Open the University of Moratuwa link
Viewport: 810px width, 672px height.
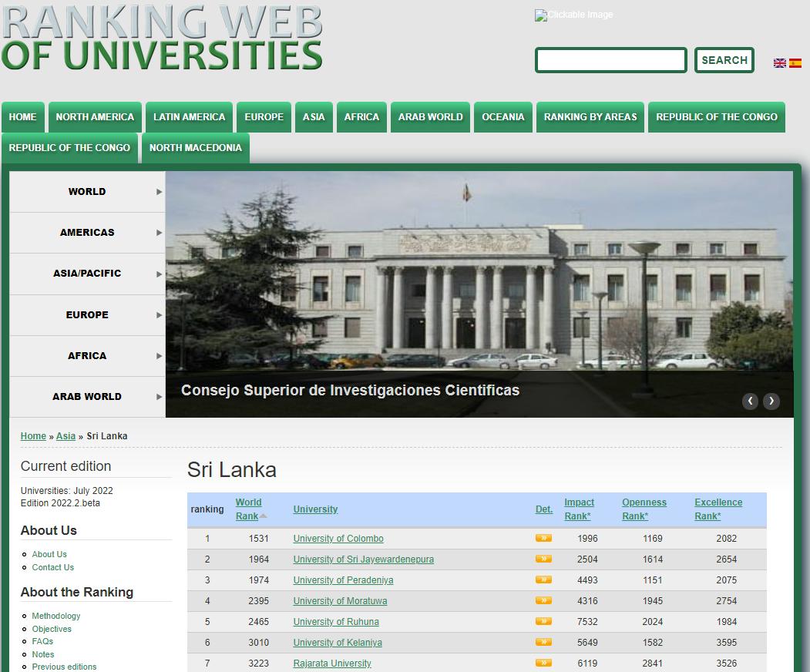340,601
